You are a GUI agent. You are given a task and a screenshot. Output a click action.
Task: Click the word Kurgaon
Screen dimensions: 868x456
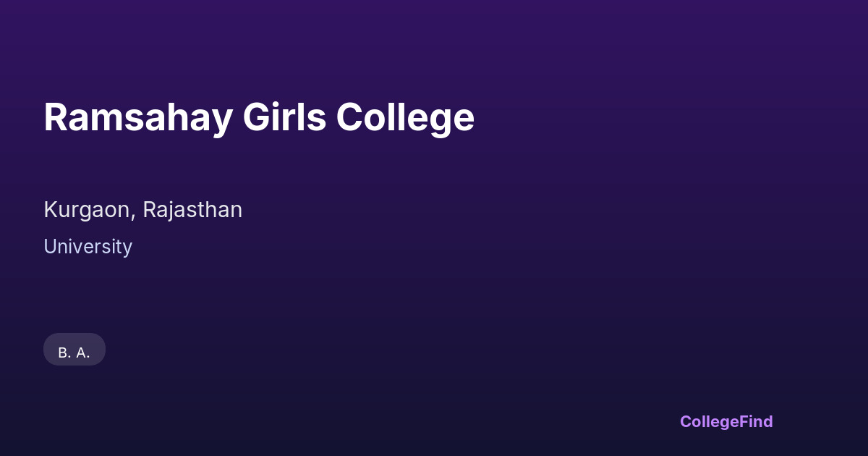88,210
